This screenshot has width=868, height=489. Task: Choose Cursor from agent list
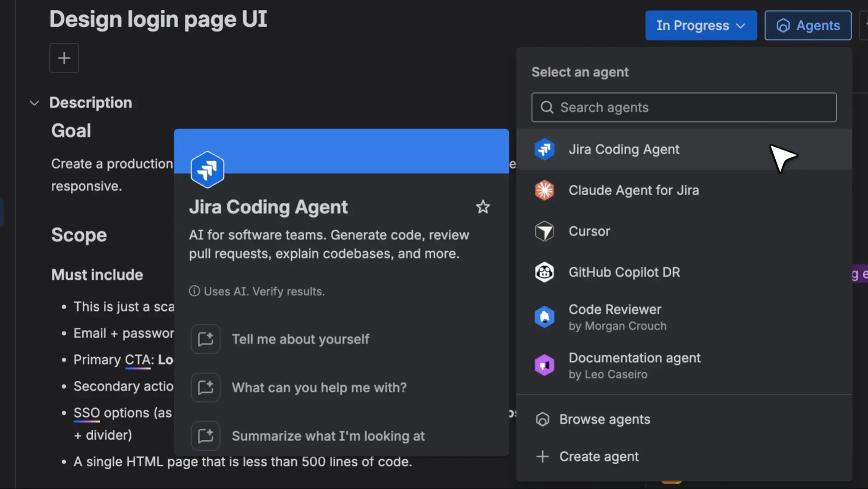click(684, 231)
